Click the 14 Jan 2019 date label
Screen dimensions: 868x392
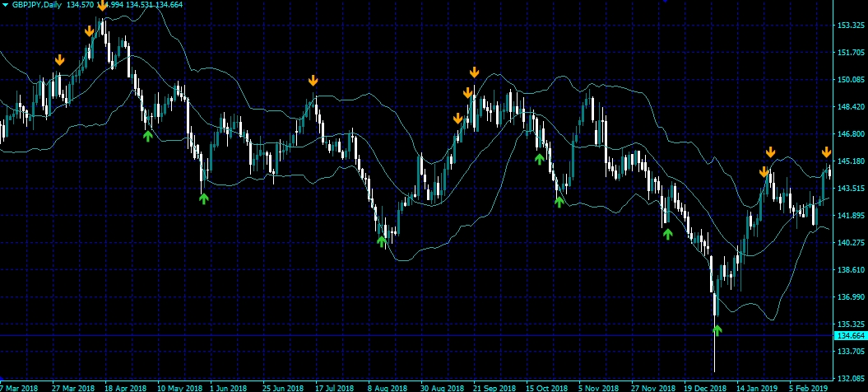[757, 388]
